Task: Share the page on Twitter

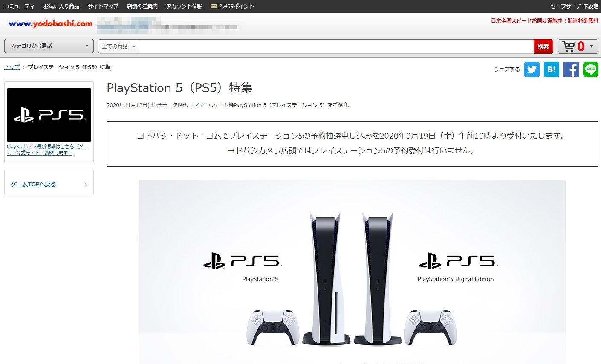Action: coord(532,69)
